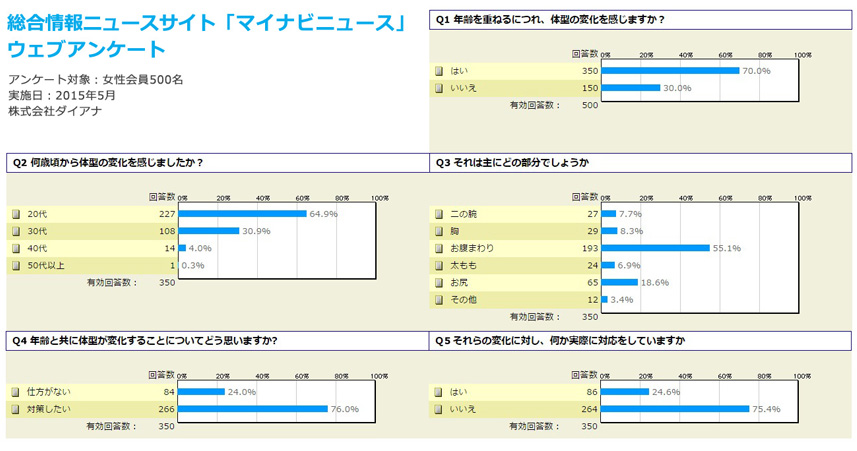Click the icon next to 40代
This screenshot has width=857, height=451.
coord(16,248)
